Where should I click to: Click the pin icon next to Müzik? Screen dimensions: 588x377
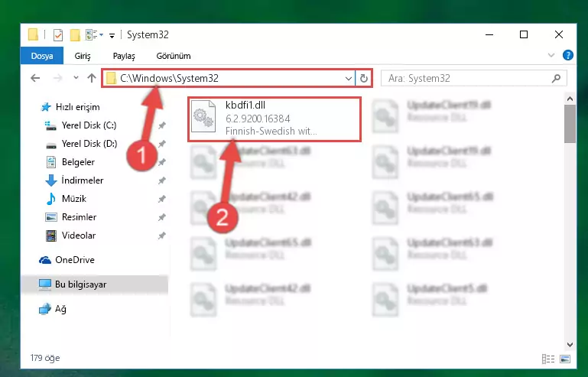pyautogui.click(x=161, y=199)
